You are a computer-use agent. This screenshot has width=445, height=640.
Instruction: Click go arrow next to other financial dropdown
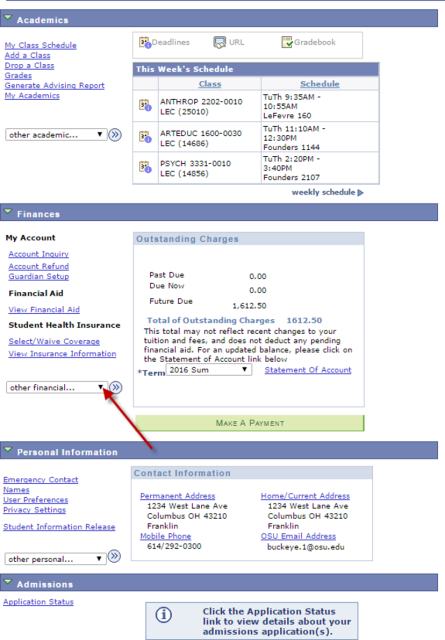[116, 387]
